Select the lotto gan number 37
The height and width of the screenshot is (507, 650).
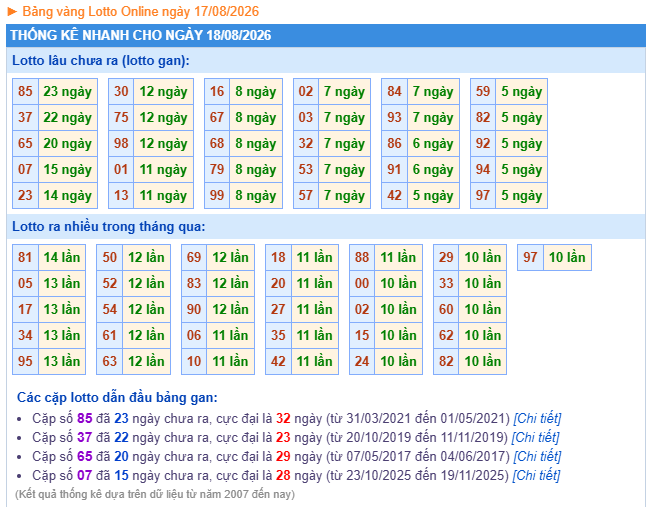25,117
